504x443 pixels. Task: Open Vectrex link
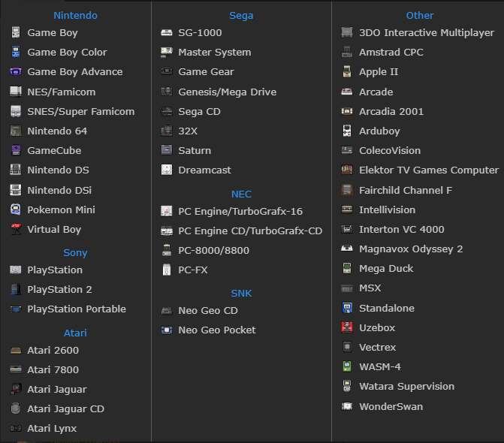pos(378,348)
